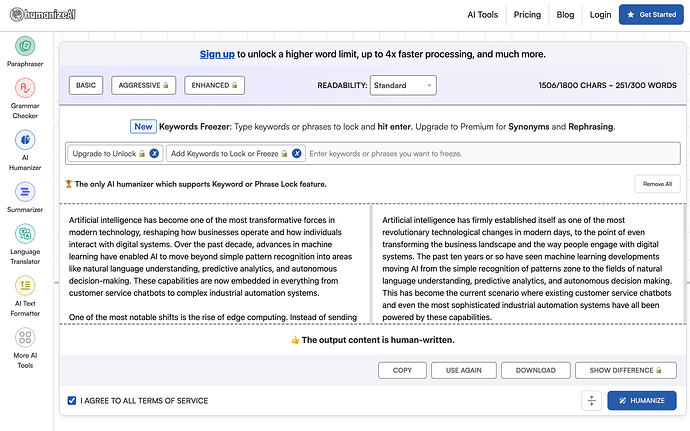Click the lock icon on Enhanced mode
The width and height of the screenshot is (690, 431).
[x=235, y=85]
